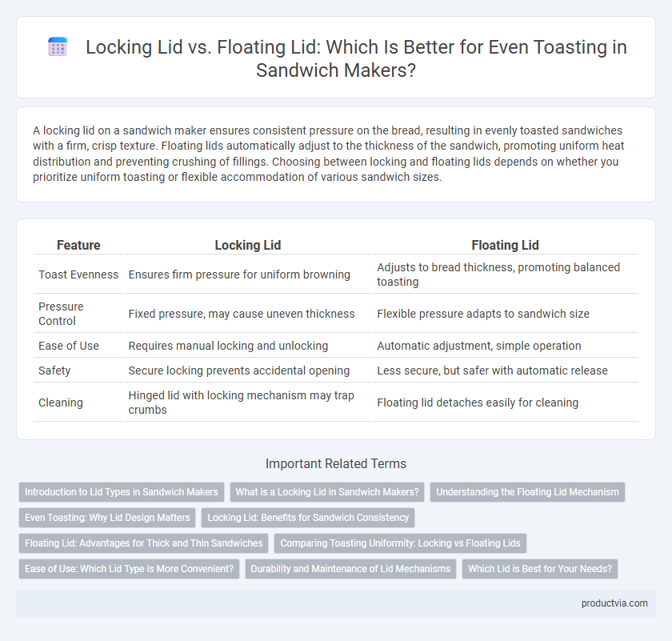Screen dimensions: 672x641
Task: Select the Feature column header
Action: coord(78,245)
